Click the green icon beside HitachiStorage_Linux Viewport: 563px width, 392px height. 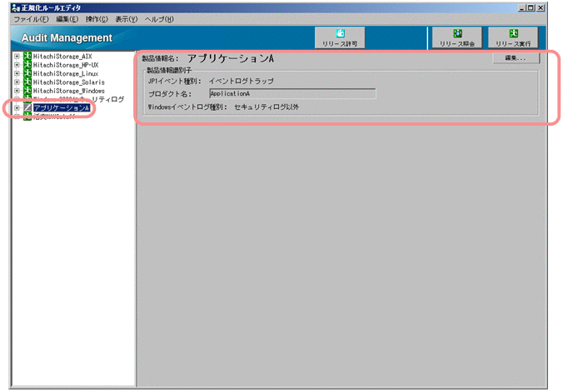point(27,73)
